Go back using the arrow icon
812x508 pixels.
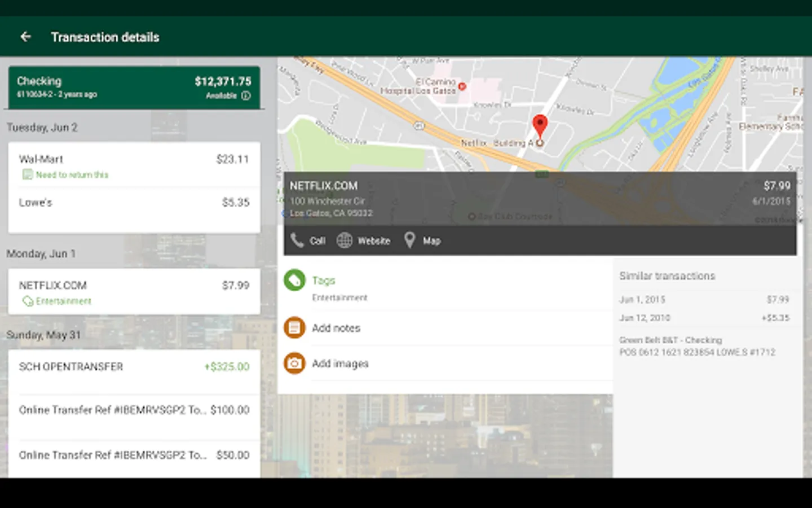[25, 37]
